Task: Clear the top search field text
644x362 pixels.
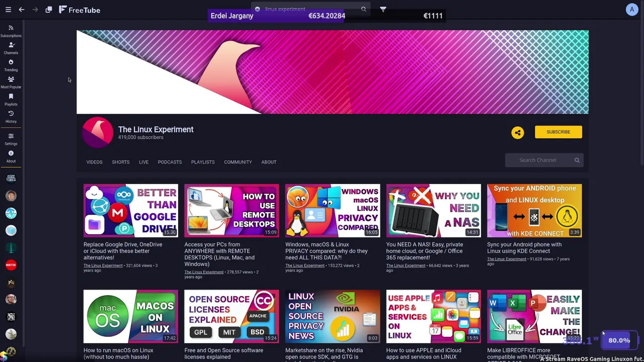Action: 257,9
